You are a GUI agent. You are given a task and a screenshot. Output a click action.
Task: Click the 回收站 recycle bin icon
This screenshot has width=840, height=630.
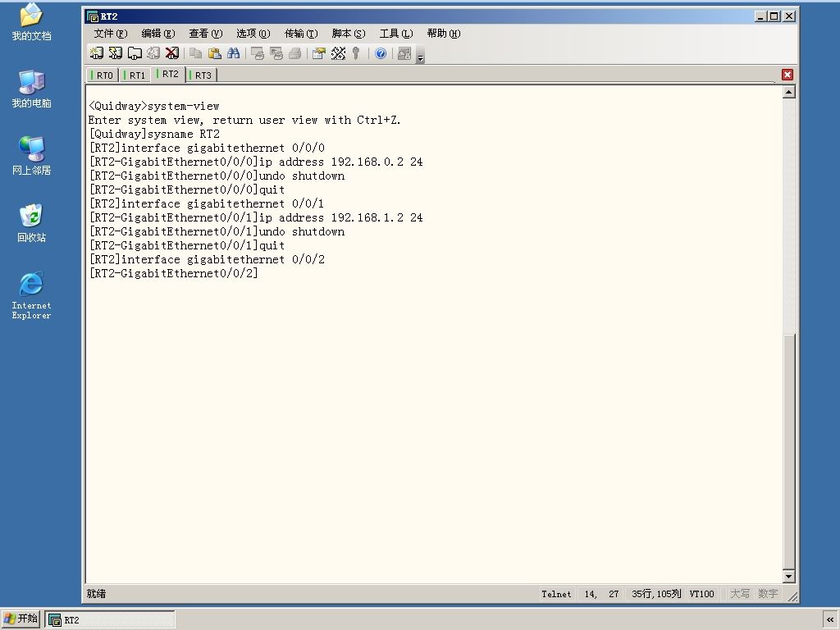click(x=32, y=223)
